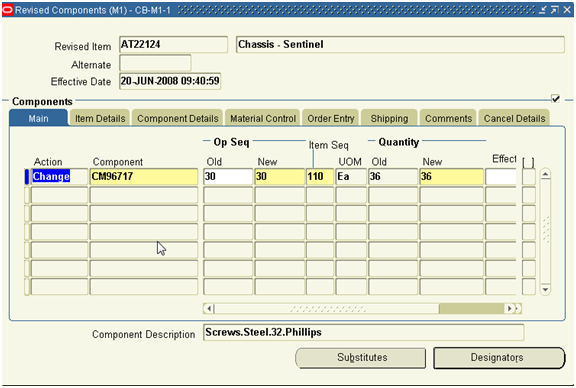
Task: Open the Item Details tab
Action: [100, 118]
